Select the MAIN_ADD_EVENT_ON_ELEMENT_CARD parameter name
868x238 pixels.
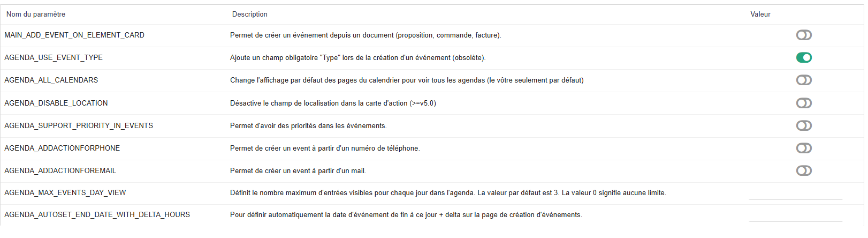[74, 35]
